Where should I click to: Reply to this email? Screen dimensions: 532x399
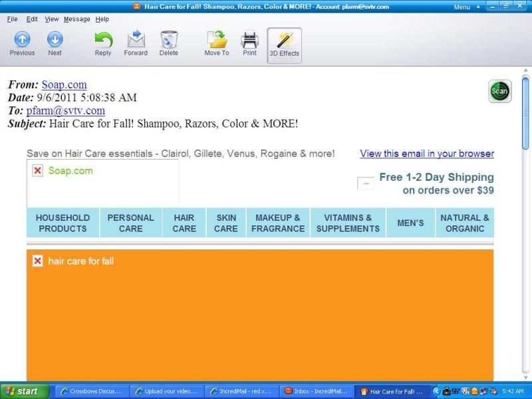[x=103, y=44]
